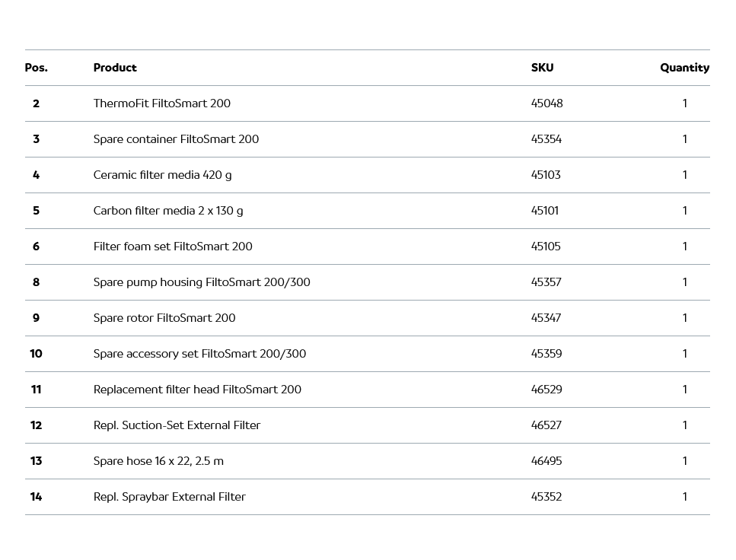Viewport: 736px width, 560px height.
Task: Open Spare accessory set FiltoSmart 200/300
Action: (x=199, y=354)
